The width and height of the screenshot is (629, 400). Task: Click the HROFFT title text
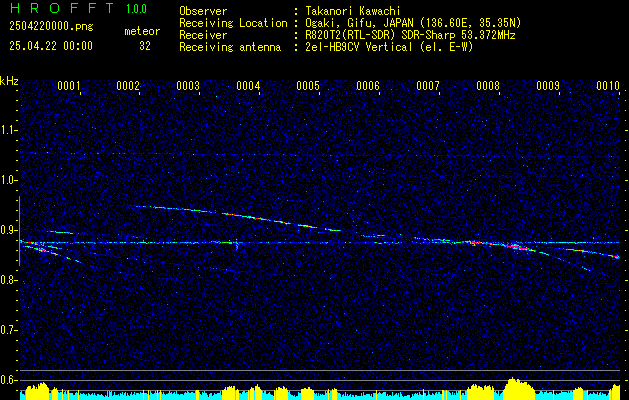(x=62, y=8)
